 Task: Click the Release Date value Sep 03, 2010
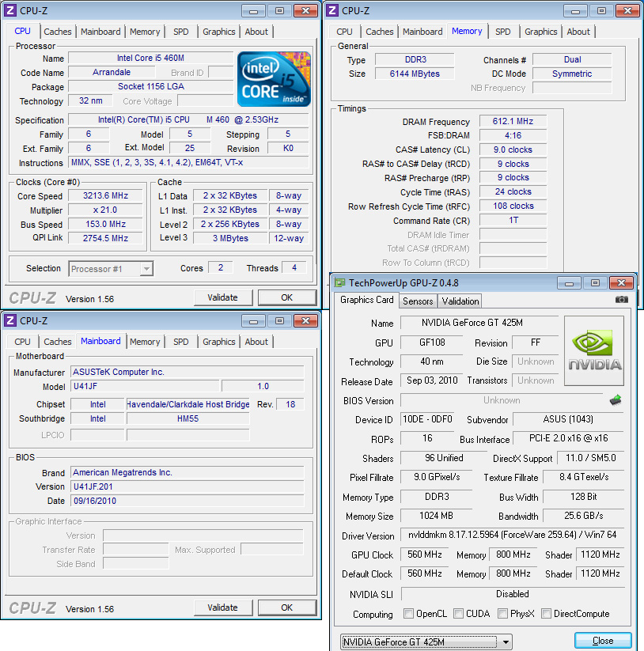pyautogui.click(x=432, y=380)
